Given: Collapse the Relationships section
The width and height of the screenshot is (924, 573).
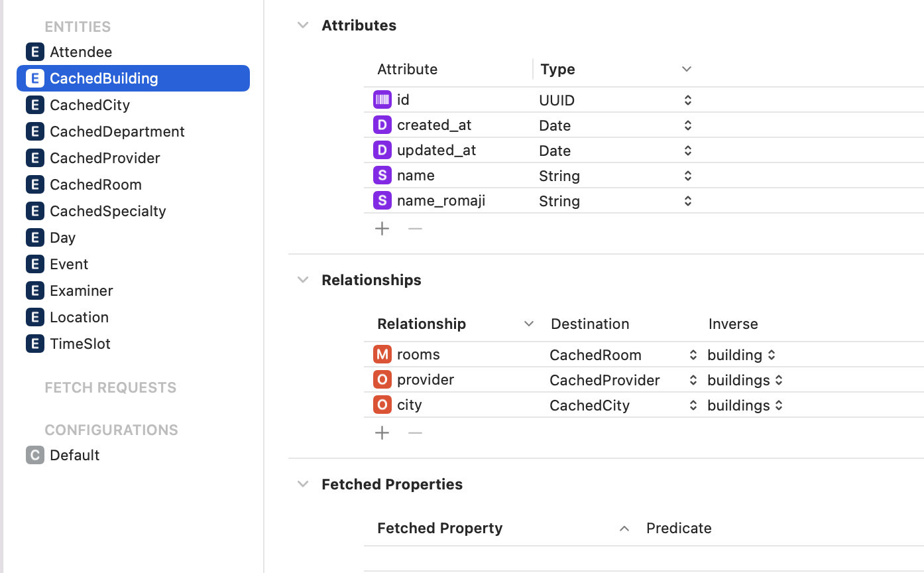Looking at the screenshot, I should pos(303,280).
